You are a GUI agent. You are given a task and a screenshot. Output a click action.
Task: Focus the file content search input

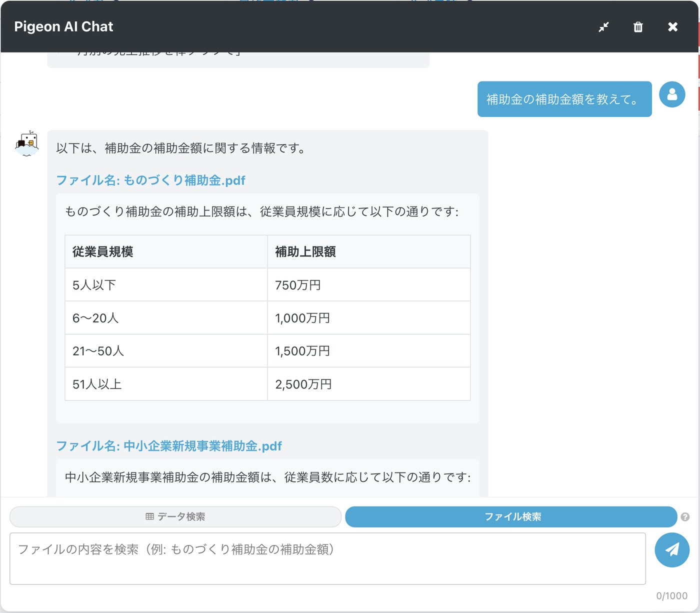point(327,558)
